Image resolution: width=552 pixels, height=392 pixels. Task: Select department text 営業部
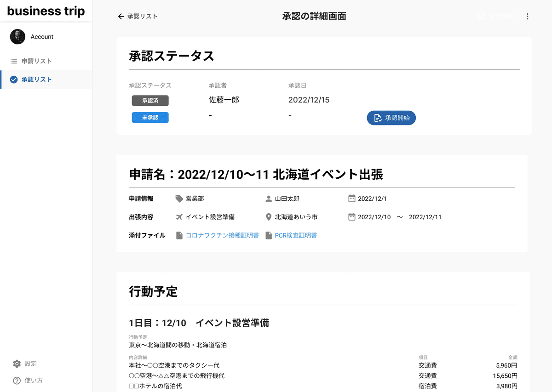pos(195,199)
